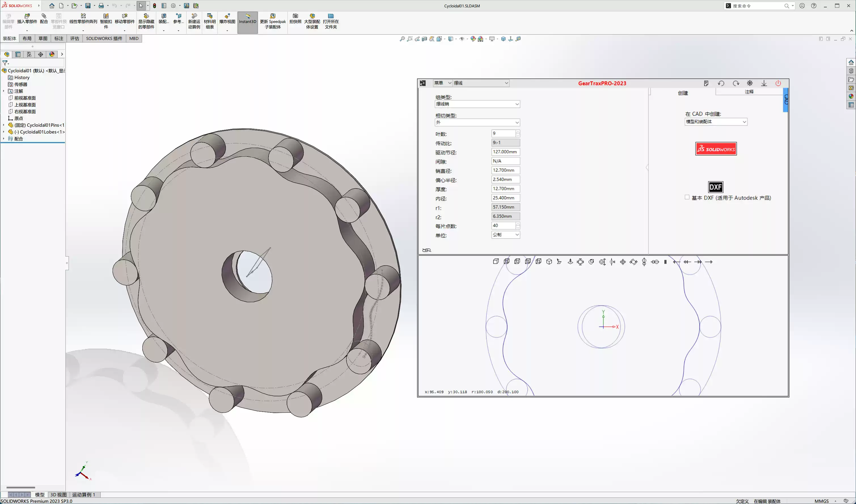Increase 叶数 using its stepper arrow
Viewport: 856px width, 504px height.
(518, 132)
